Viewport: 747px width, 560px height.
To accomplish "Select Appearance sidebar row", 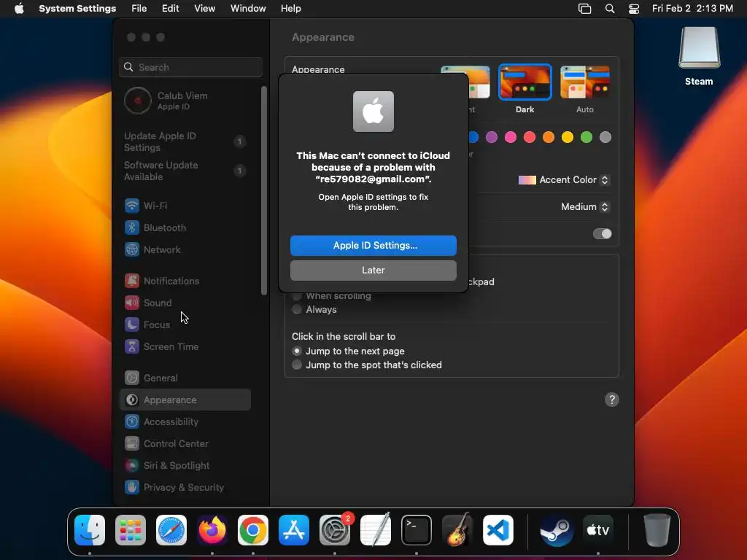I will coord(185,400).
